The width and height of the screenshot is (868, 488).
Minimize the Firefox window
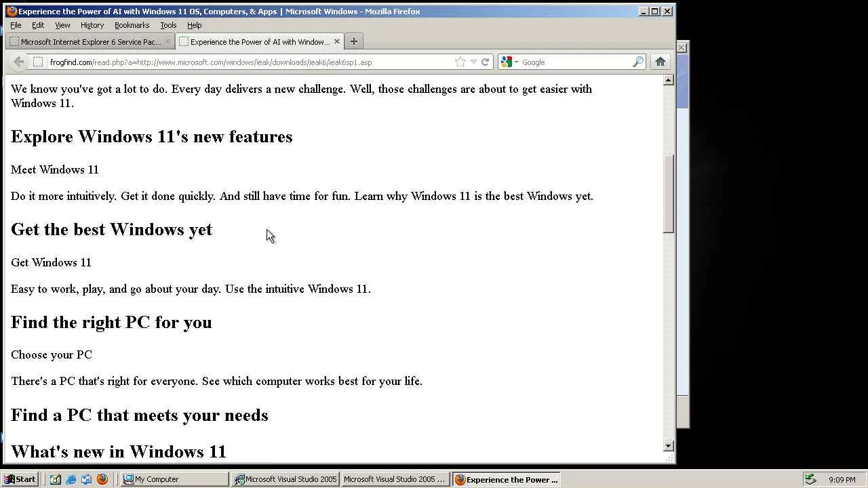pos(643,11)
